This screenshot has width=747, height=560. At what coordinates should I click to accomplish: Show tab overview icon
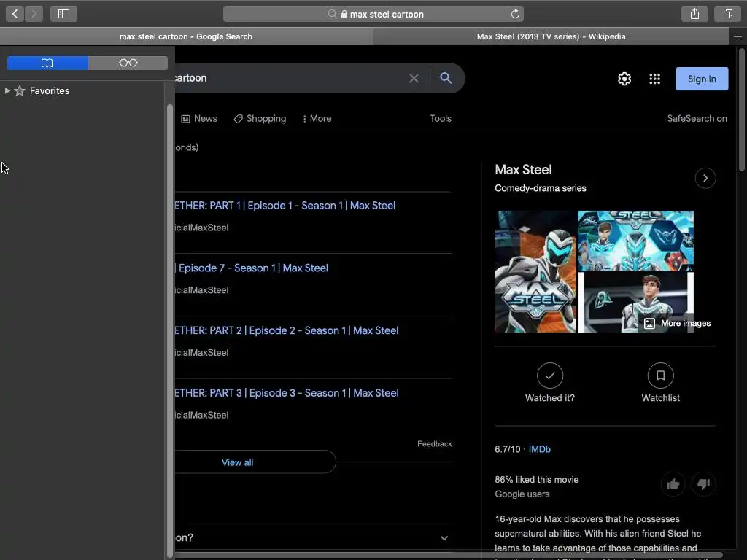tap(727, 14)
